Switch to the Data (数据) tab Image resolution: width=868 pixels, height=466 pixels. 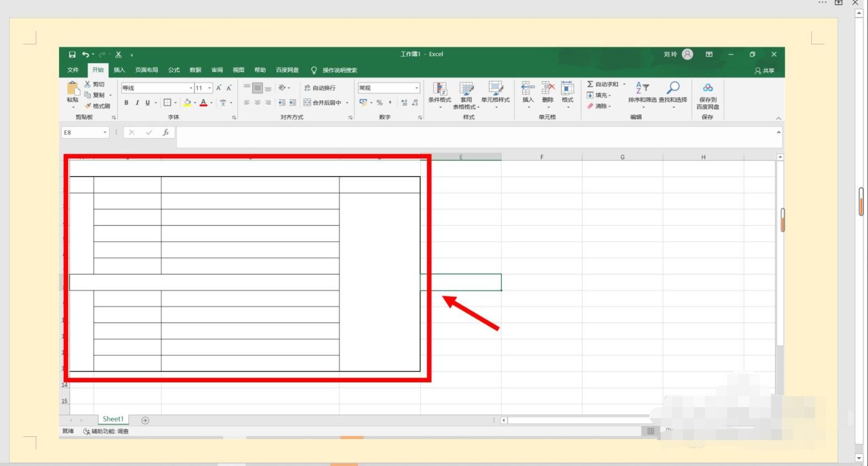(x=196, y=70)
